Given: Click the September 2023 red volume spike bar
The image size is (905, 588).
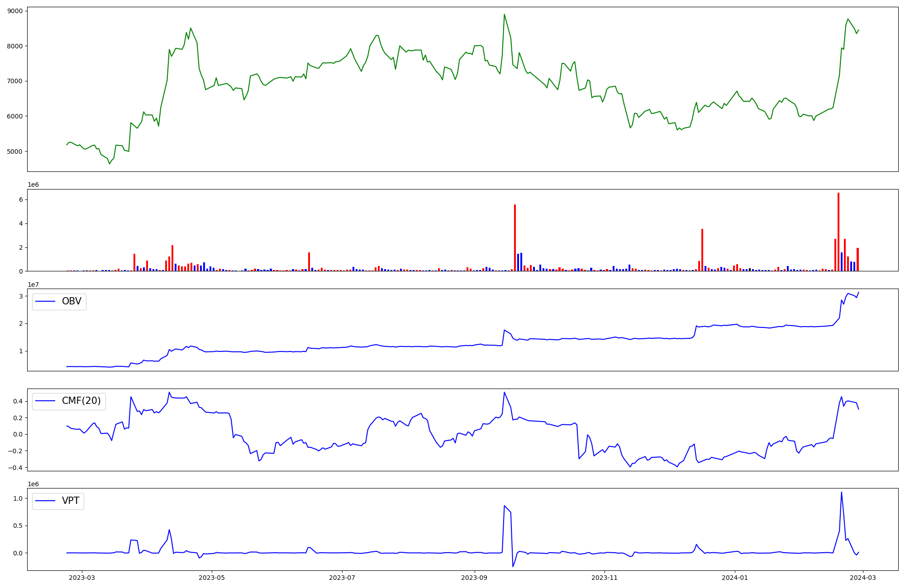Looking at the screenshot, I should [514, 237].
